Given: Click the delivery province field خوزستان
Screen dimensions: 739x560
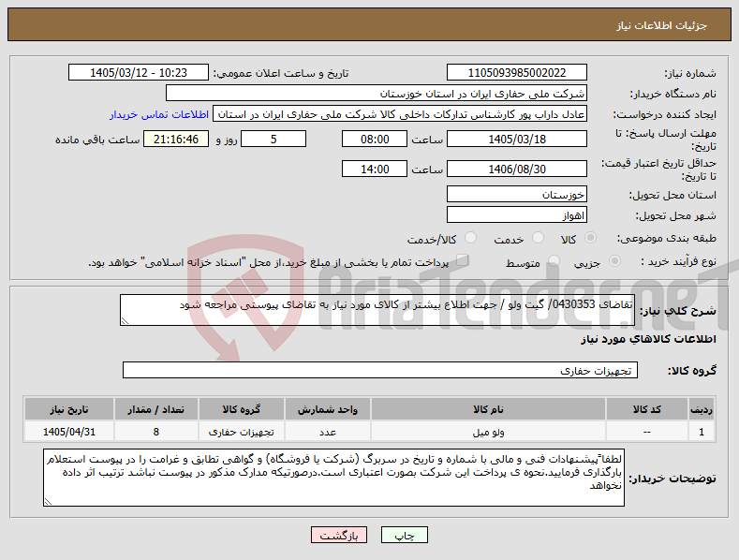Looking at the screenshot, I should tap(516, 194).
